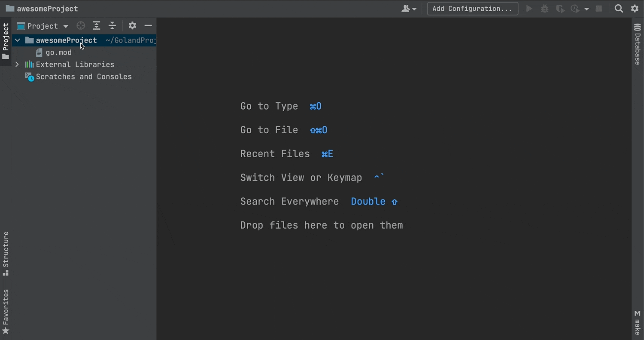
Task: Click the Run with Coverage icon
Action: point(560,9)
